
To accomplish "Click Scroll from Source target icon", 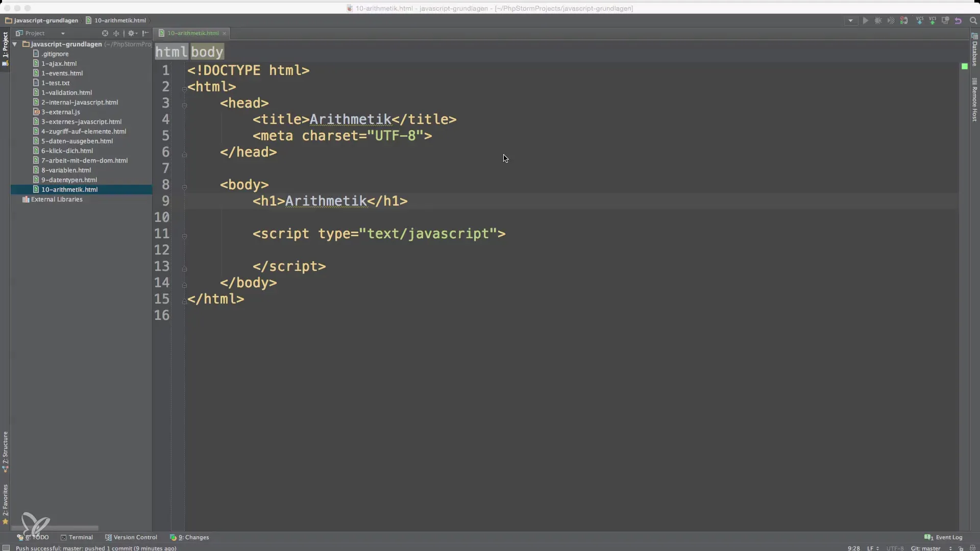I will click(x=105, y=33).
